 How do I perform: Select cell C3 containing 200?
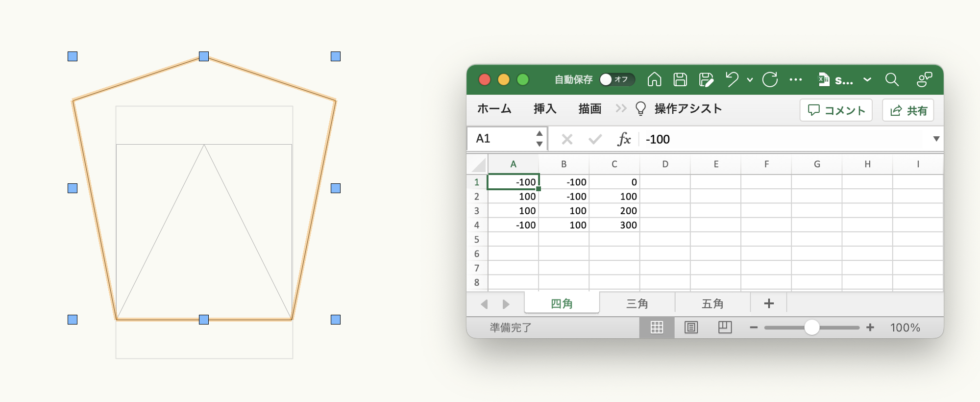614,211
